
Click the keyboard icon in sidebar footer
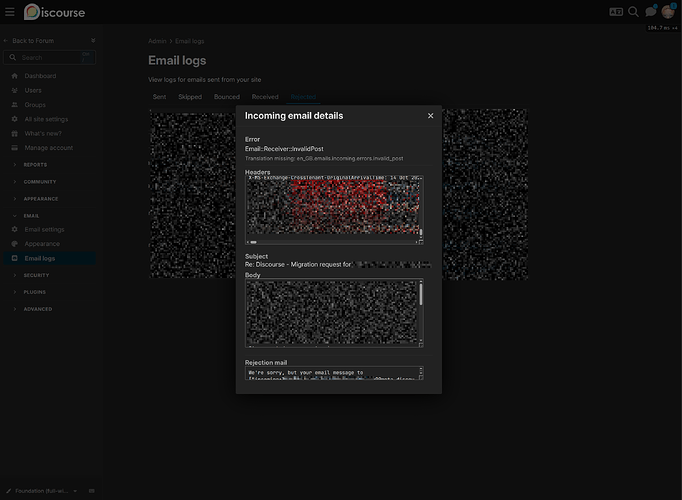(x=92, y=491)
